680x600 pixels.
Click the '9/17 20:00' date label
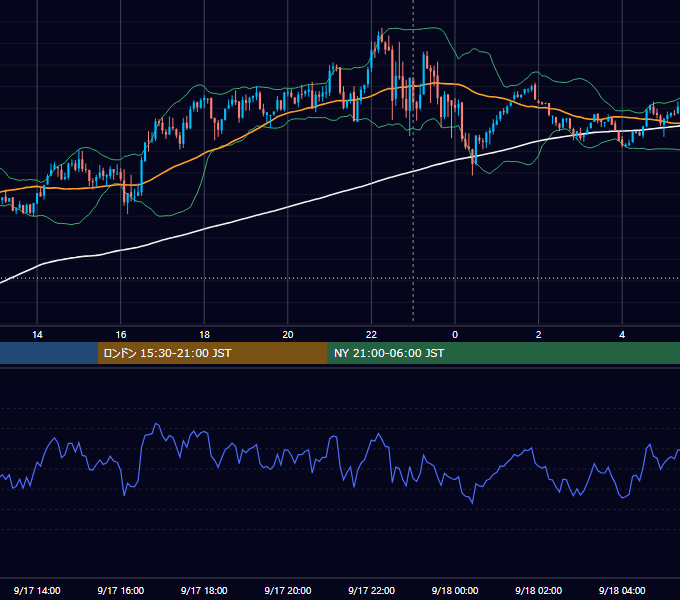[288, 590]
